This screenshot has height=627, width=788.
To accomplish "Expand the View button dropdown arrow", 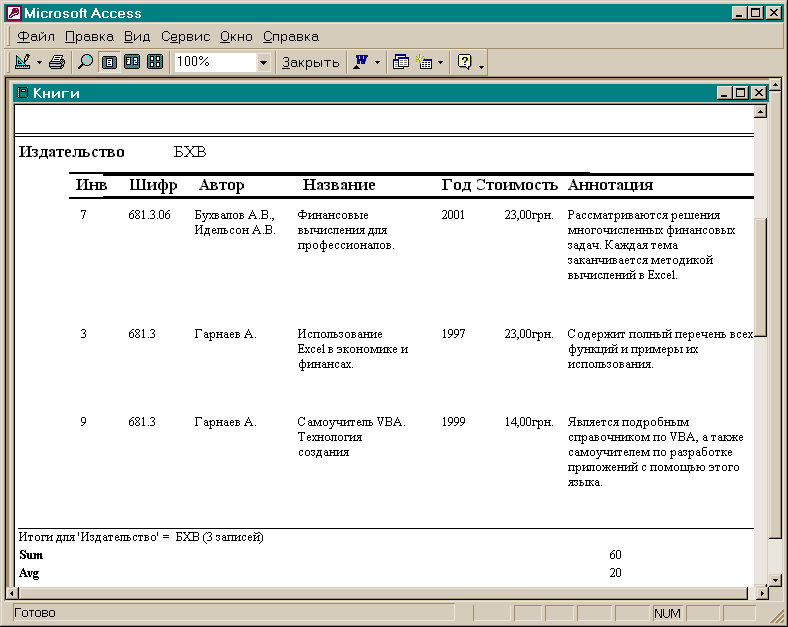I will pyautogui.click(x=39, y=62).
